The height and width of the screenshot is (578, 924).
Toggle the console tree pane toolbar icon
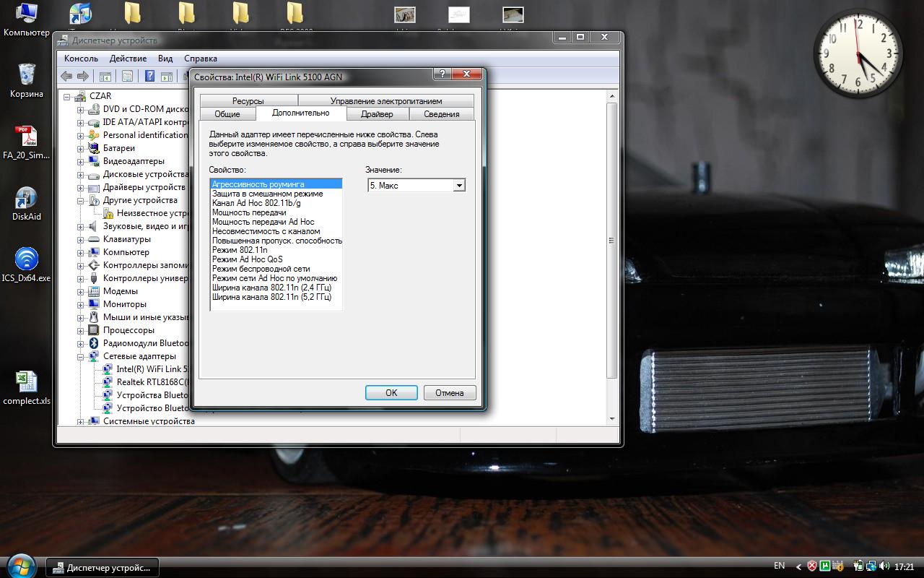pyautogui.click(x=105, y=76)
